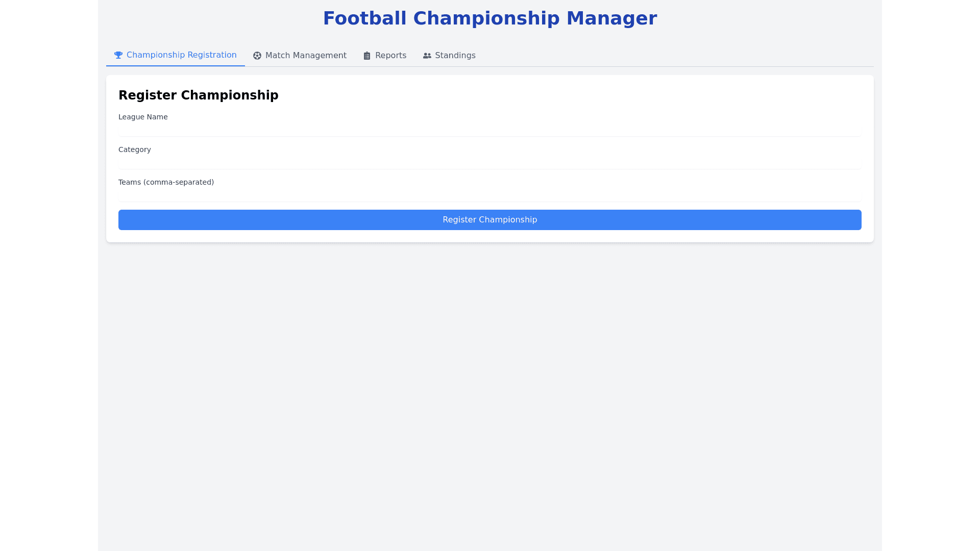The image size is (980, 551).
Task: Focus the Teams comma-separated input
Action: 489,195
